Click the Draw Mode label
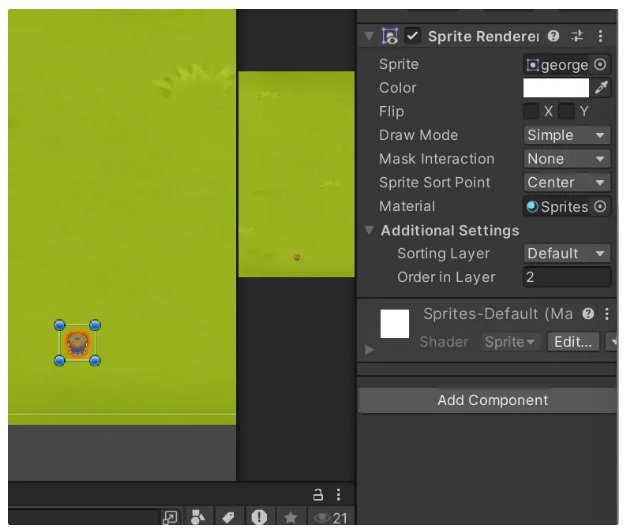 click(x=418, y=135)
